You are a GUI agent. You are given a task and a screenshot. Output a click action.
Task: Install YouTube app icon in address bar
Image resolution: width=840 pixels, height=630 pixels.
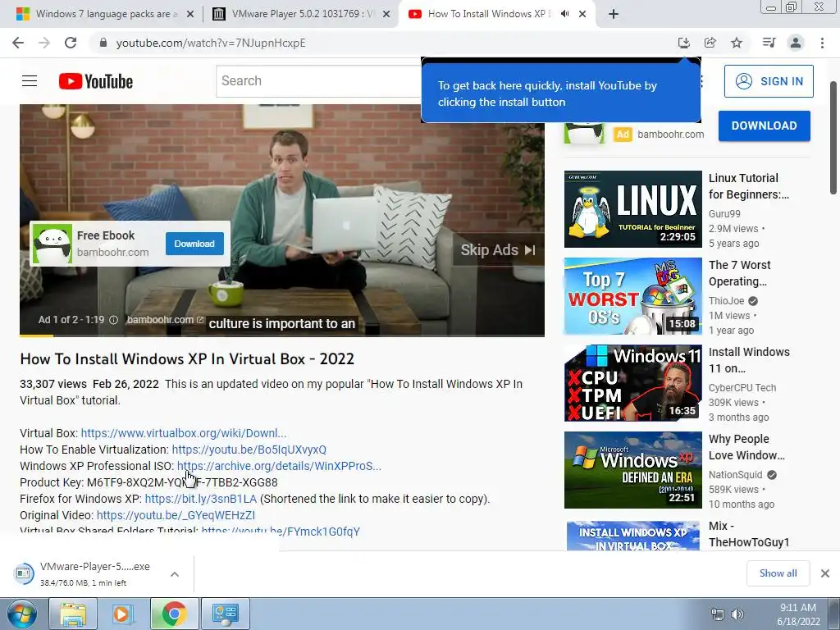683,43
